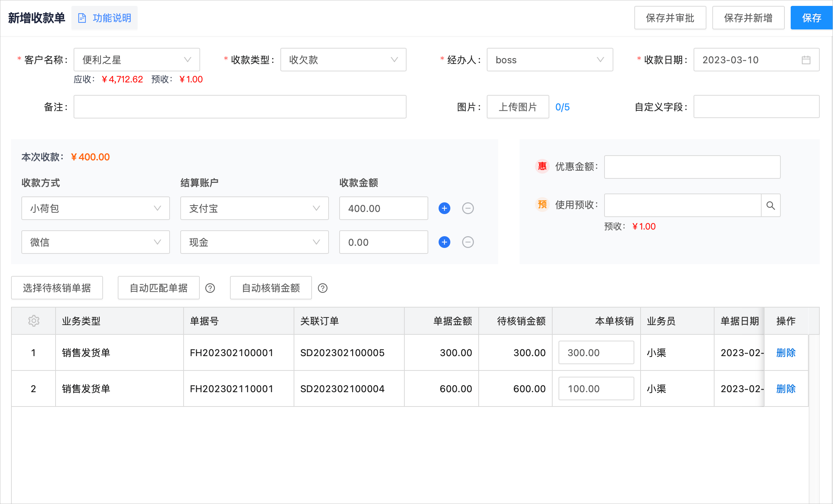Remove the 小荷包 payment row
The width and height of the screenshot is (833, 504).
pos(468,208)
